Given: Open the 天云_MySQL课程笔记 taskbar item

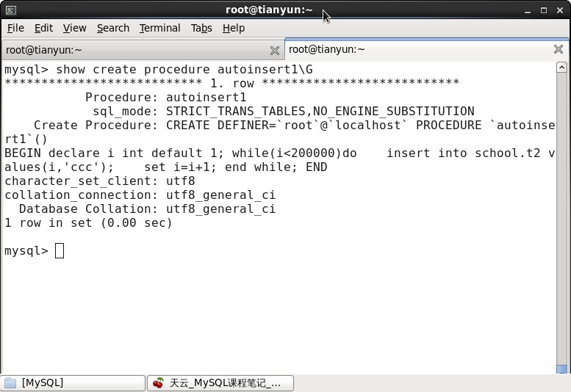Looking at the screenshot, I should (220, 383).
